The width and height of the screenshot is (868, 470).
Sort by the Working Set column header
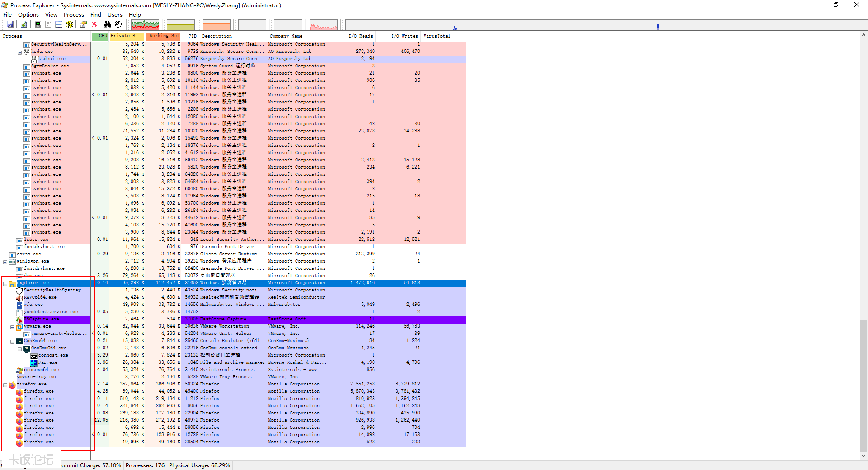pos(163,36)
